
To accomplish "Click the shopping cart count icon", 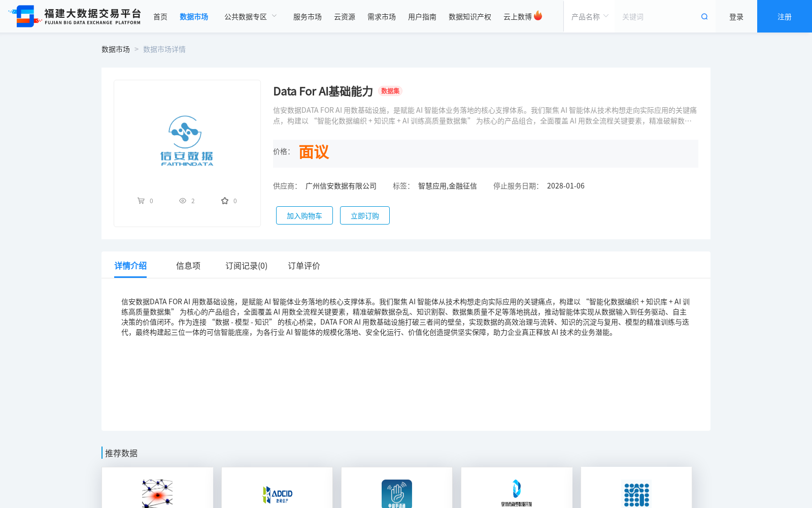I will point(141,201).
